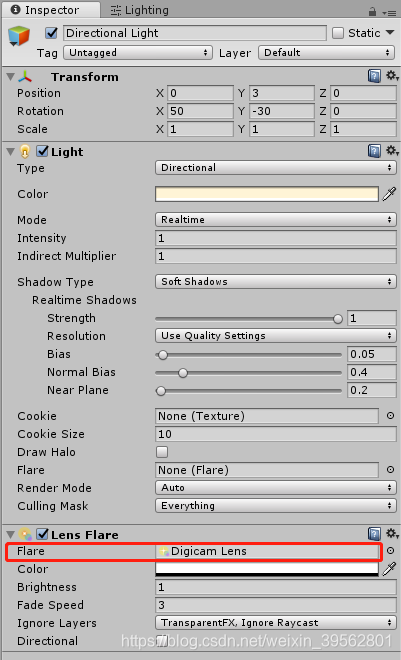Lock the Inspector with the padlock icon
401x660 pixels.
click(x=372, y=12)
